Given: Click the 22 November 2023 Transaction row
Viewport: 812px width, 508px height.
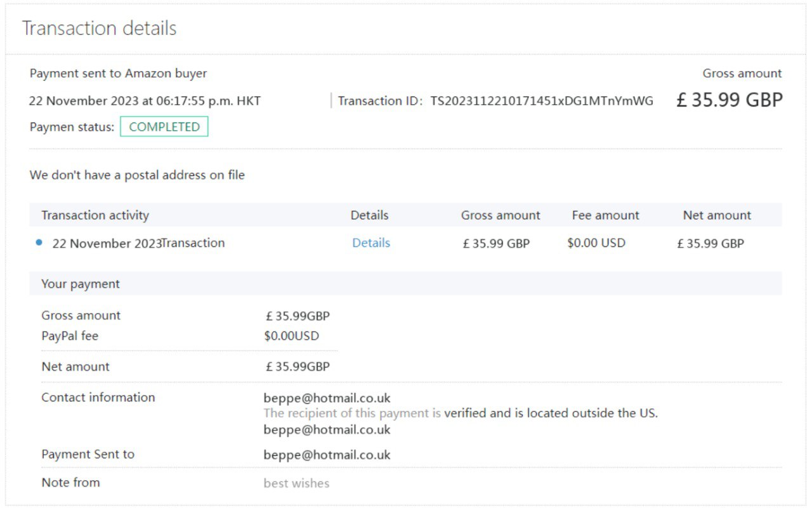Looking at the screenshot, I should [138, 243].
